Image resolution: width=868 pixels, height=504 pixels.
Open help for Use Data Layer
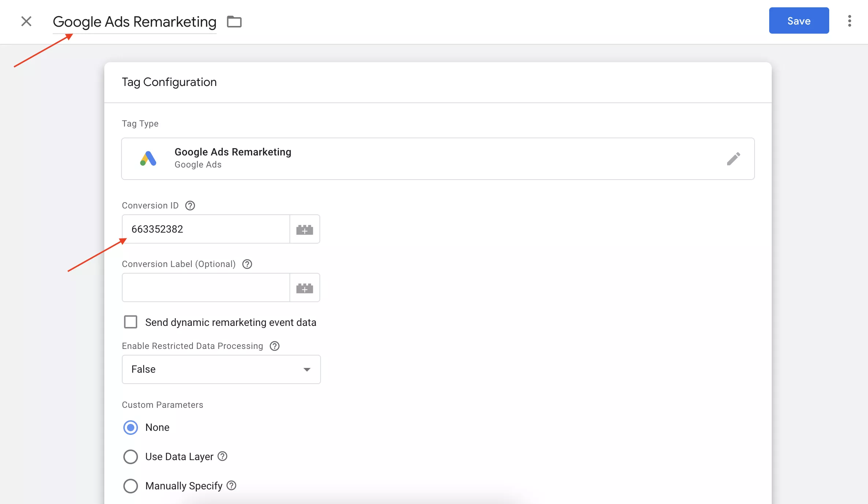pyautogui.click(x=222, y=456)
